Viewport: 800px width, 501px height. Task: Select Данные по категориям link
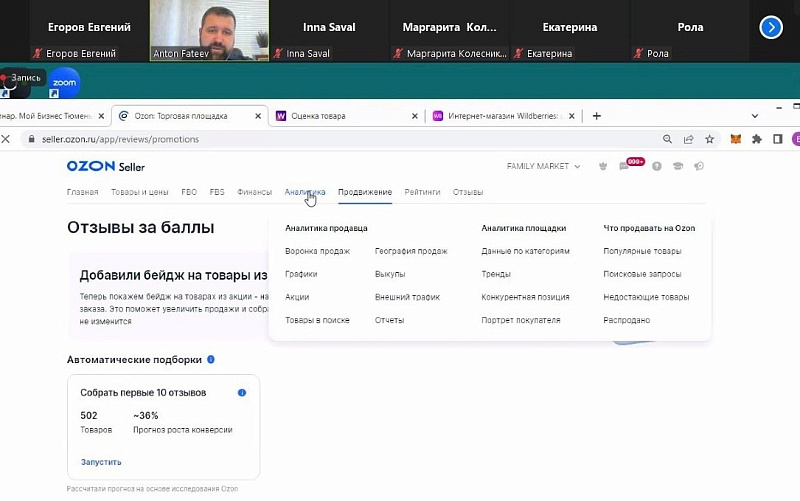click(x=525, y=251)
